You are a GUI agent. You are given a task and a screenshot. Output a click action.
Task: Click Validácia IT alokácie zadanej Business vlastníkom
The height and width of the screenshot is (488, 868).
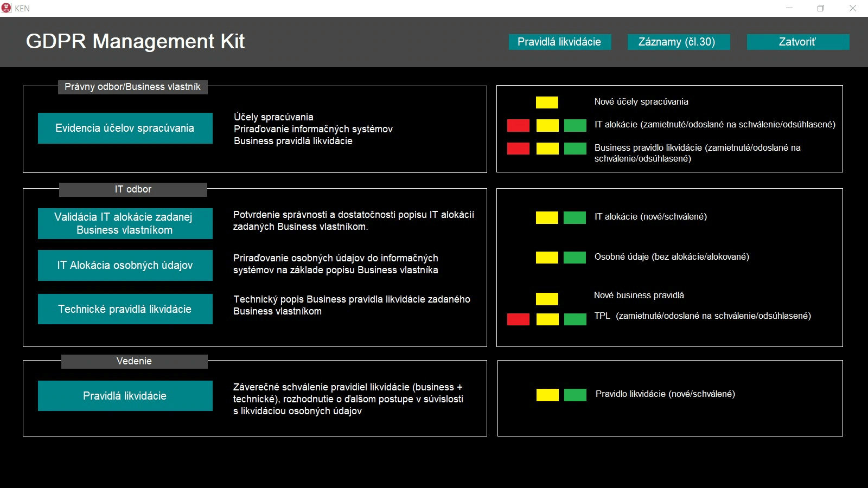pyautogui.click(x=125, y=223)
